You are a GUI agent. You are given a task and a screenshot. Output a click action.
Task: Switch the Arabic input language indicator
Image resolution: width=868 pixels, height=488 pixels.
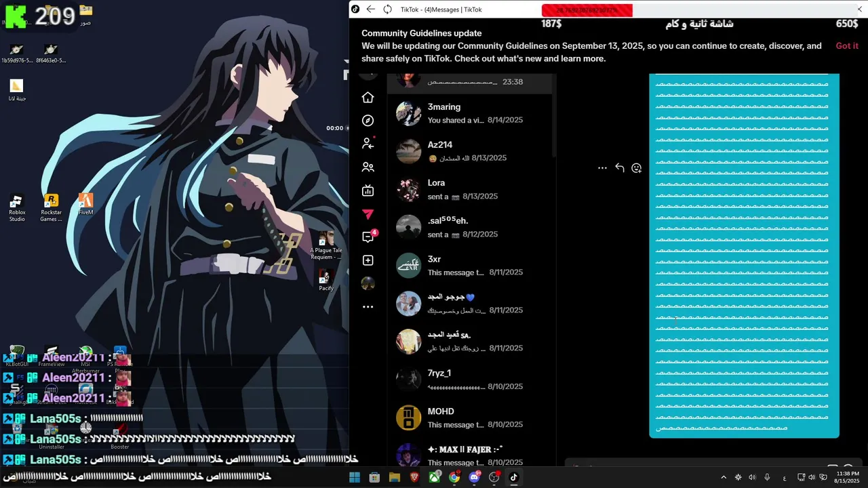[x=785, y=478]
